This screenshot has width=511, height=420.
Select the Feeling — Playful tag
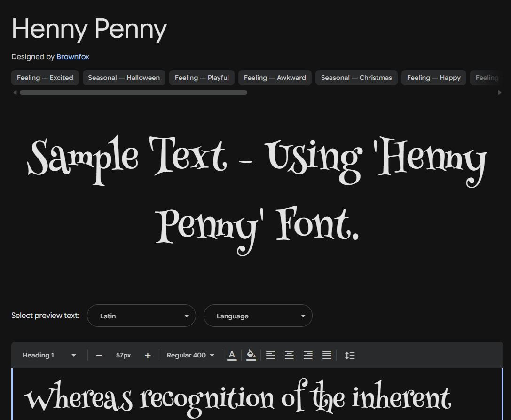point(202,78)
